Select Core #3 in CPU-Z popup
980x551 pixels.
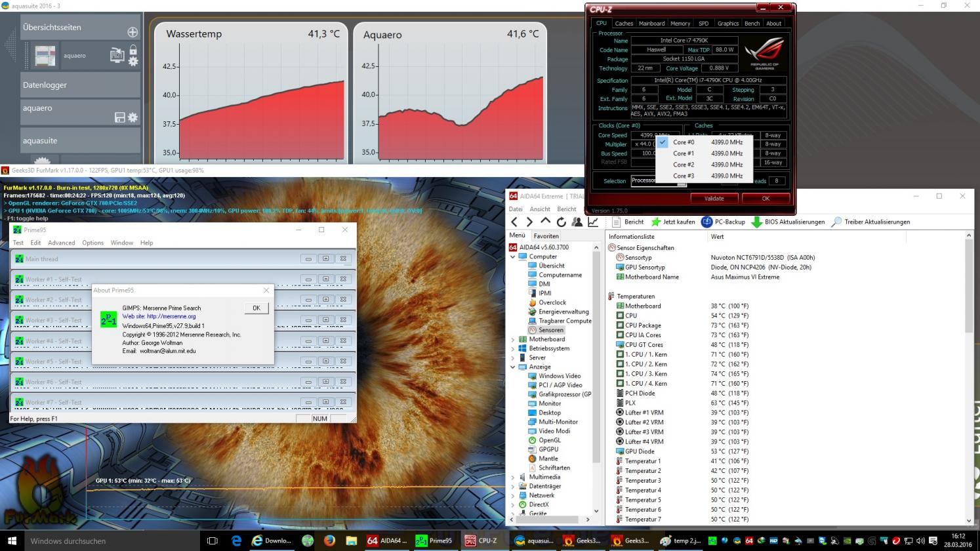[x=704, y=176]
